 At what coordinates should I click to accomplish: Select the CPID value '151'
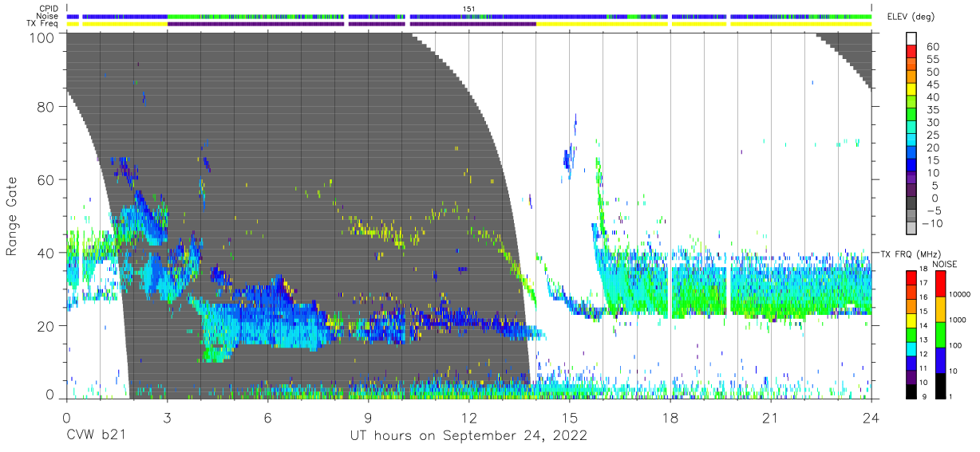click(469, 9)
